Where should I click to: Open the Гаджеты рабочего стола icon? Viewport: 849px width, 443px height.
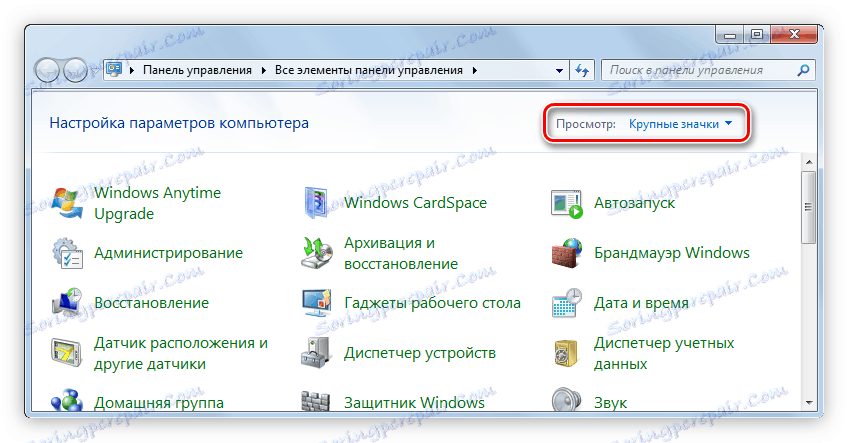[317, 303]
